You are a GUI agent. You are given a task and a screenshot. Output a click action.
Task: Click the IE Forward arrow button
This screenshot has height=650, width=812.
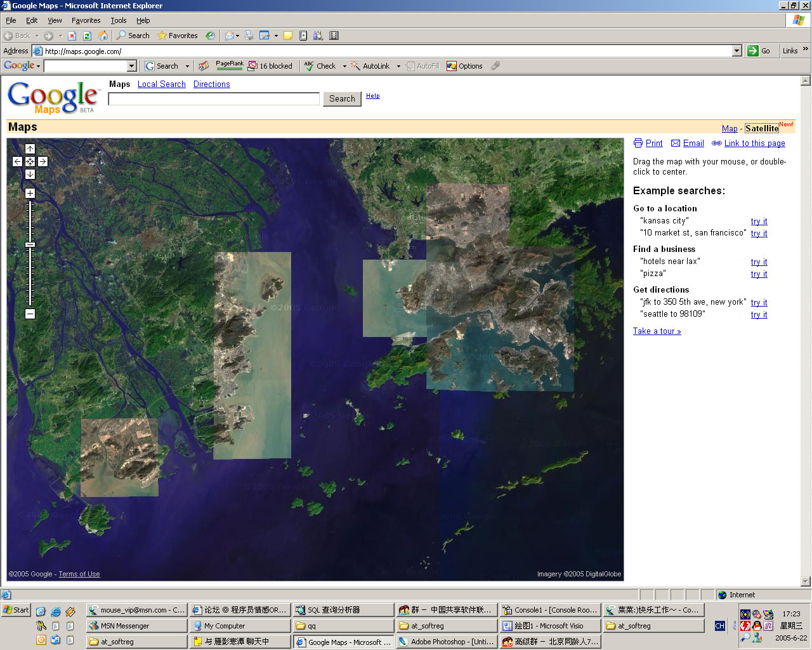[x=48, y=36]
